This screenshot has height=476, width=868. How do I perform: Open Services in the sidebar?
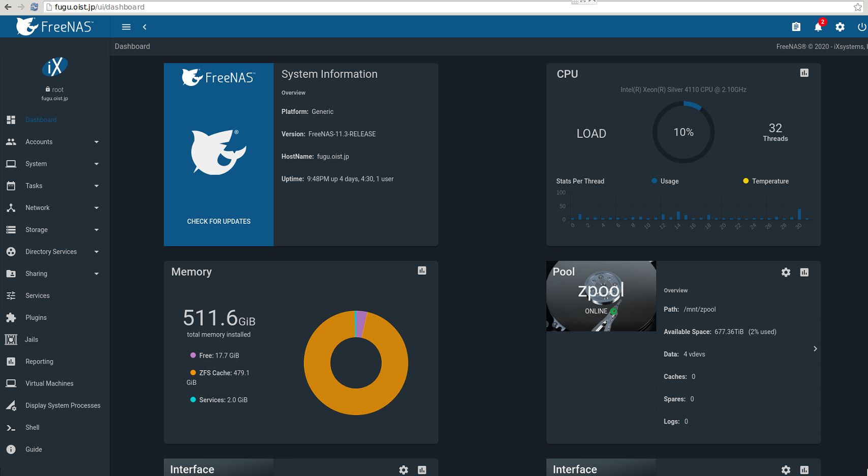[38, 295]
